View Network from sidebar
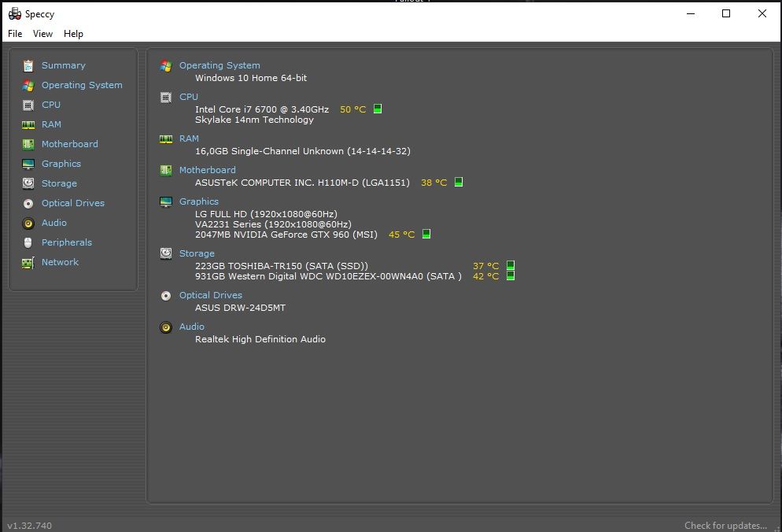The image size is (782, 532). (x=60, y=262)
